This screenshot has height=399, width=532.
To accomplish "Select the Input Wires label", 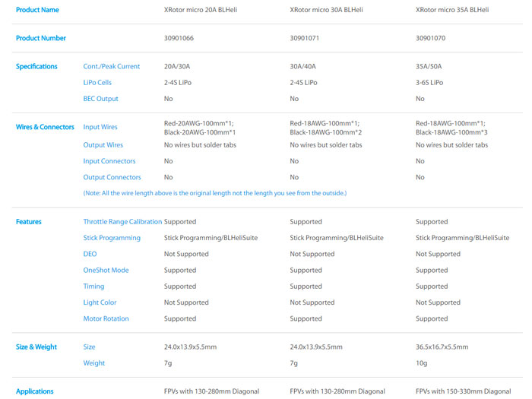I will (100, 127).
